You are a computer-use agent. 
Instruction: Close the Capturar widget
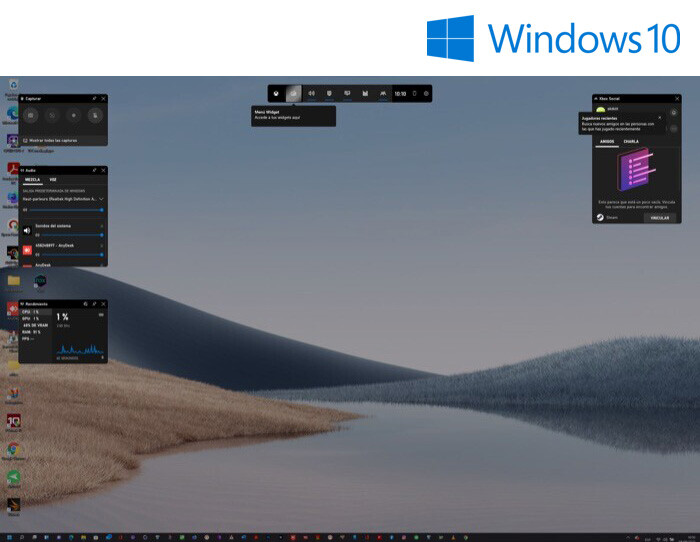104,98
